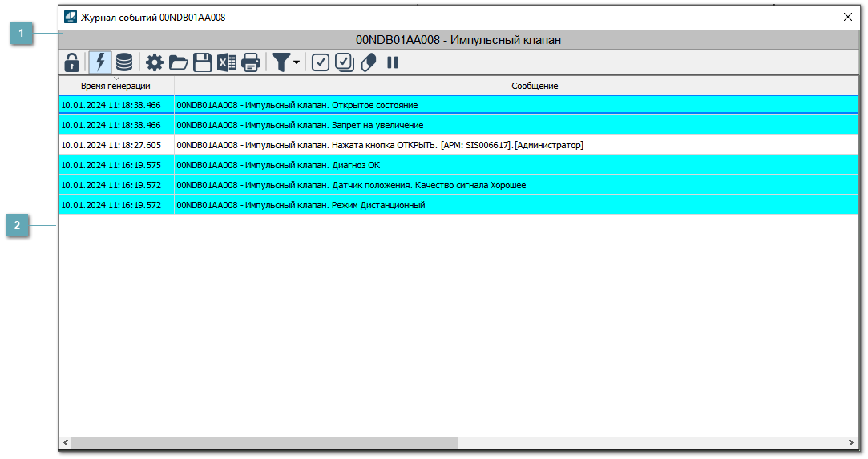
Task: Click the funnel filter icon
Action: click(281, 62)
